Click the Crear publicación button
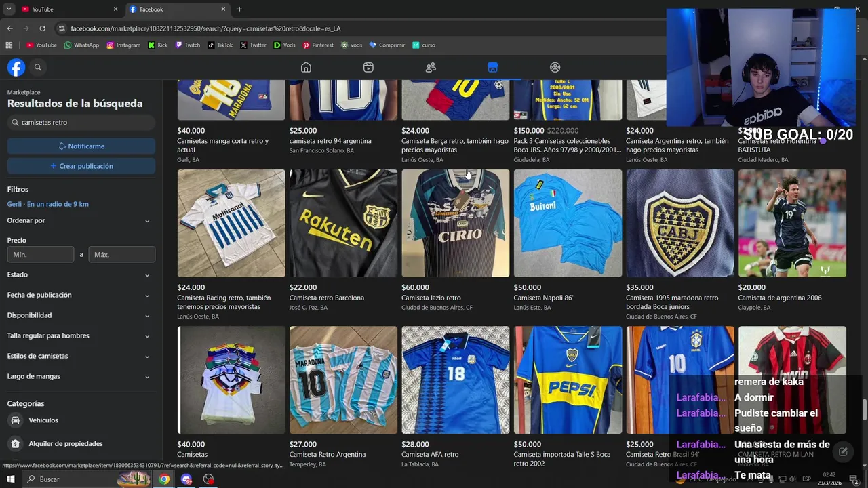This screenshot has height=488, width=868. click(81, 166)
